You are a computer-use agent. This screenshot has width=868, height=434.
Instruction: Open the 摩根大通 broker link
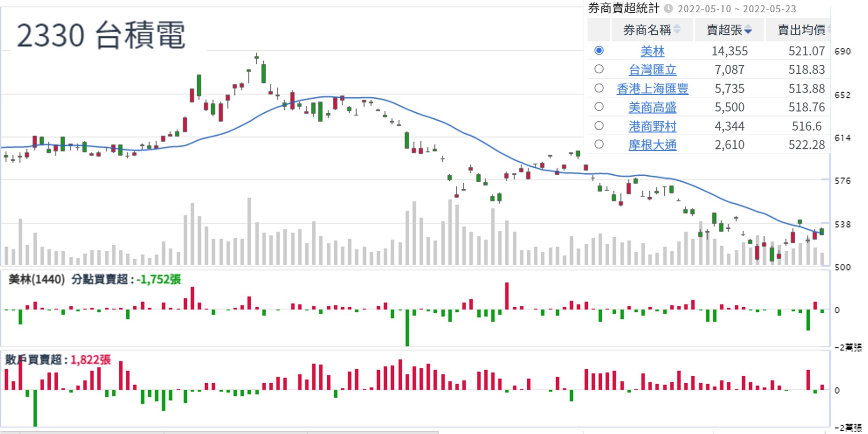[653, 145]
